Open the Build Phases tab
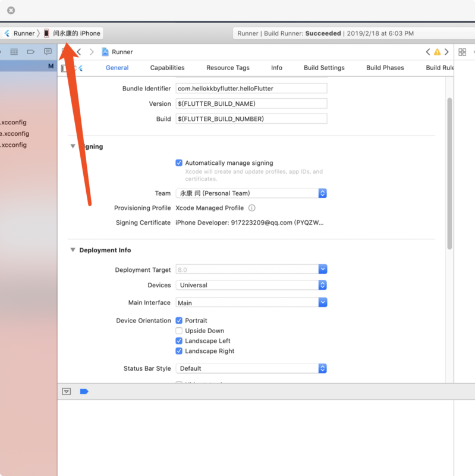This screenshot has height=476, width=475. click(385, 68)
